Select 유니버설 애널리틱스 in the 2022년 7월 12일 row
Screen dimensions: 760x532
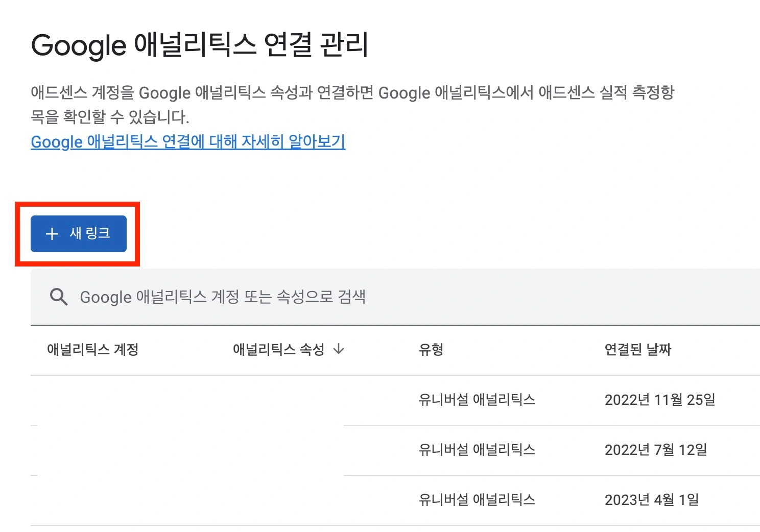[x=477, y=450]
